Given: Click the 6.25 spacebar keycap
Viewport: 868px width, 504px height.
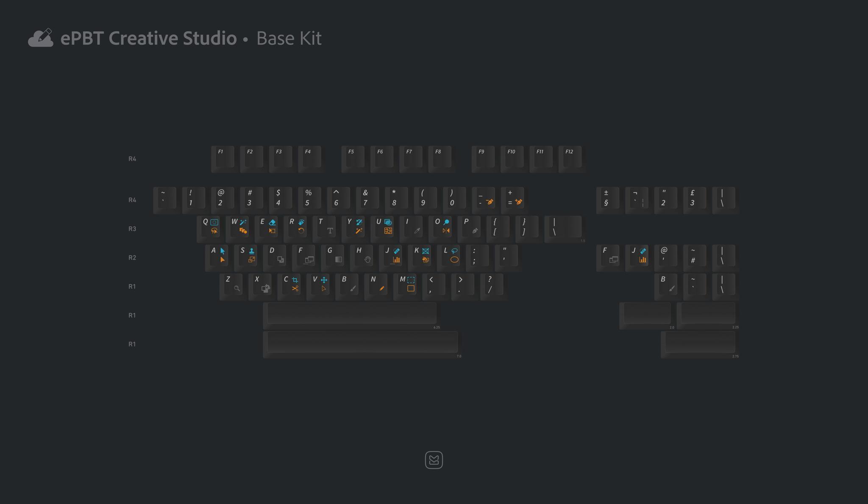Looking at the screenshot, I should coord(352,315).
